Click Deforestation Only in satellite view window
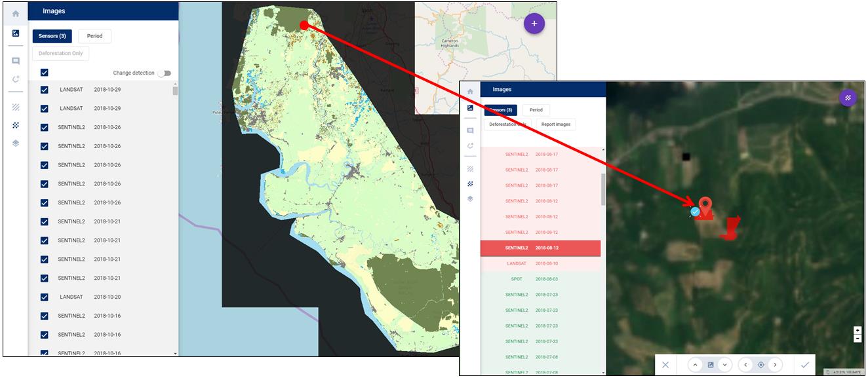Viewport: 868px width, 378px height. pos(507,124)
